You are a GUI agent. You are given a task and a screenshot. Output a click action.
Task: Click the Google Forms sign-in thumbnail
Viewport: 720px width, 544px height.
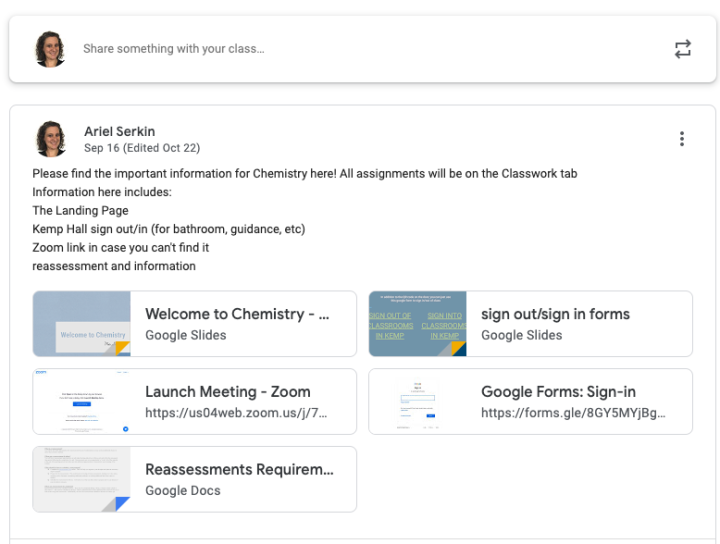coord(418,402)
